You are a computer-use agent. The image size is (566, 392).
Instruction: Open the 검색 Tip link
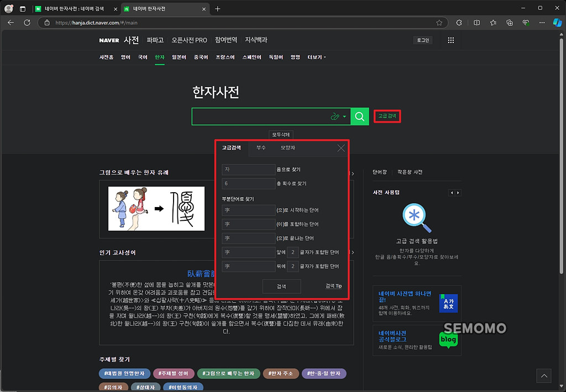point(333,286)
